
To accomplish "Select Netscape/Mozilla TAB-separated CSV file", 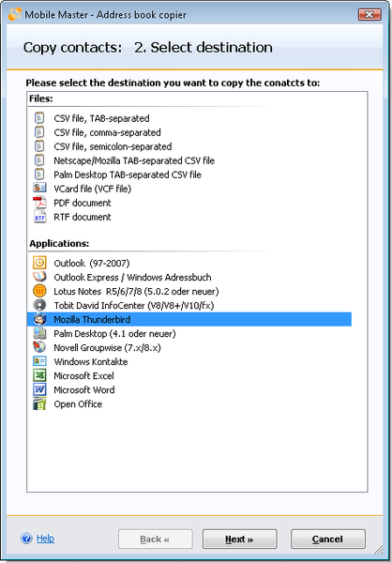I will 134,160.
